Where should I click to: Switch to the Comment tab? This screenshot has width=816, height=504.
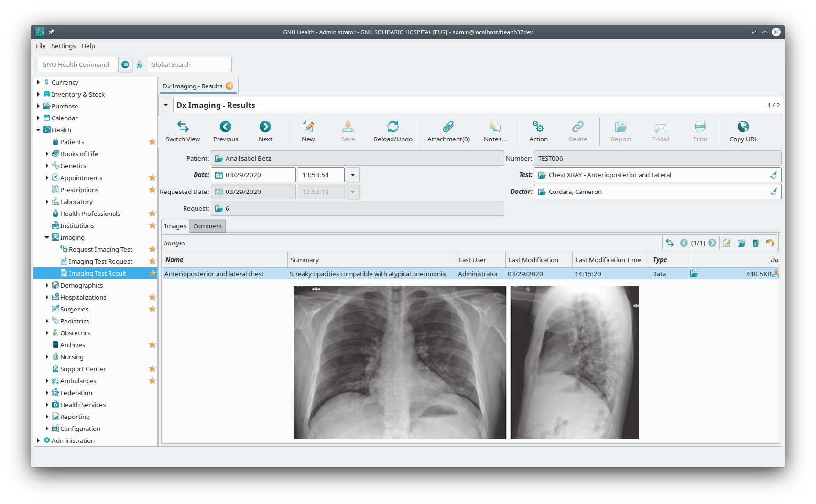click(x=207, y=225)
